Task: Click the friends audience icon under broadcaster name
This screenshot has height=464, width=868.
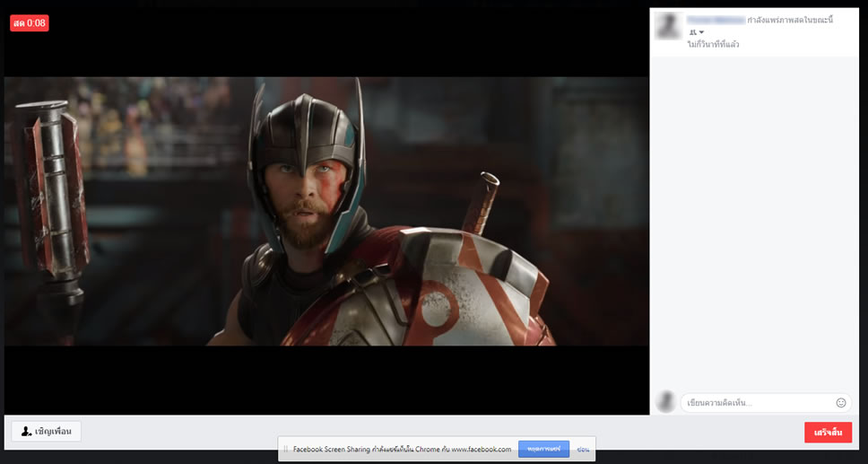Action: tap(691, 32)
